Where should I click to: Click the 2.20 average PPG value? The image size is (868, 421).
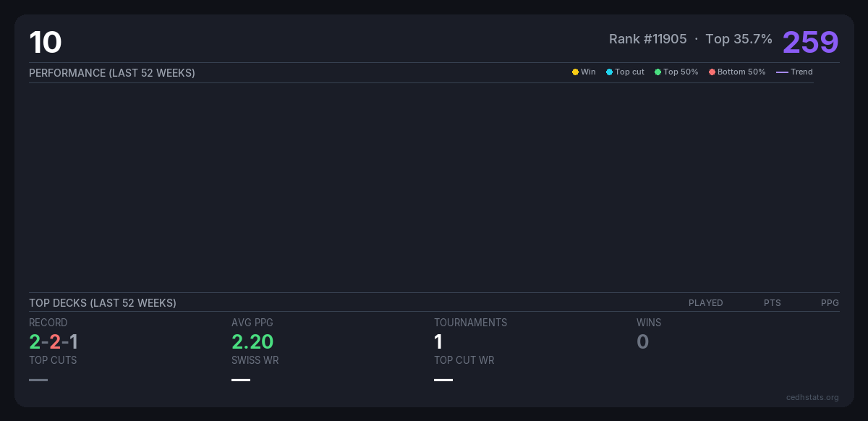point(252,341)
